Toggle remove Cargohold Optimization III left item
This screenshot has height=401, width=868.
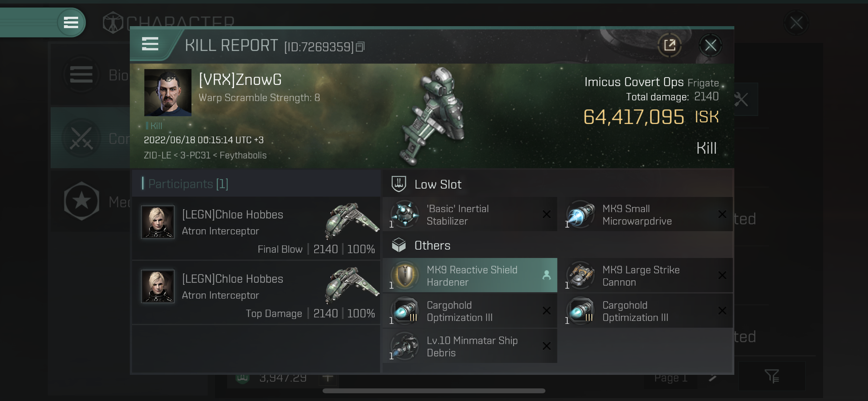[x=546, y=310]
